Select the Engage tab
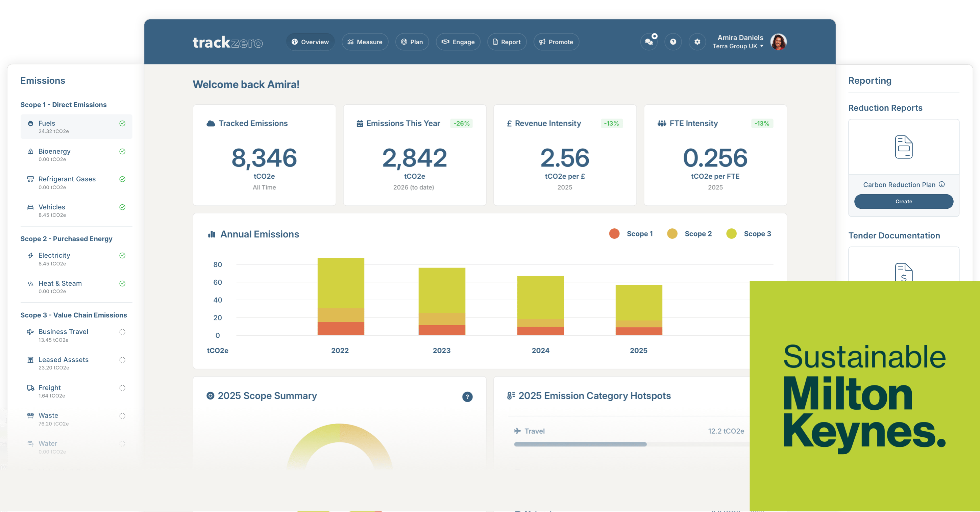The image size is (980, 512). [x=458, y=42]
